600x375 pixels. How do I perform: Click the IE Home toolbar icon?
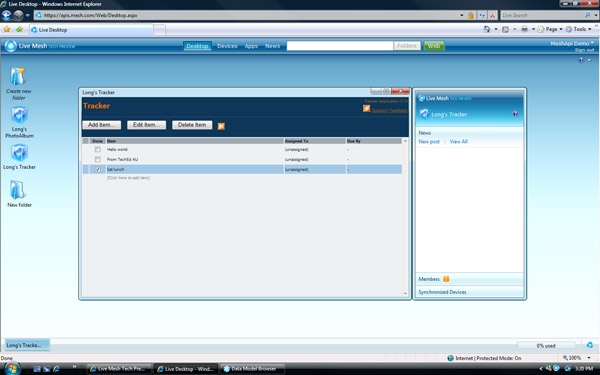pyautogui.click(x=487, y=29)
